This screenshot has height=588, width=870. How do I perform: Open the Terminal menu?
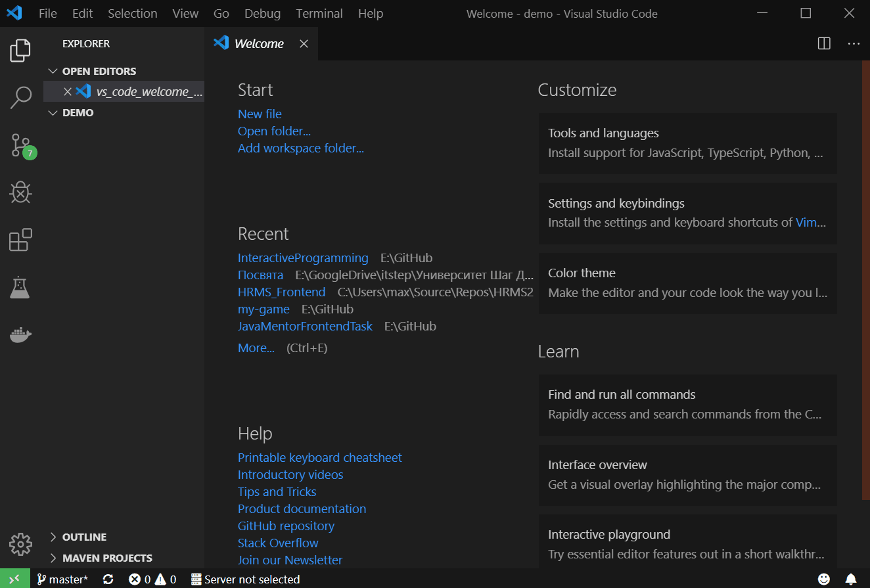click(318, 13)
